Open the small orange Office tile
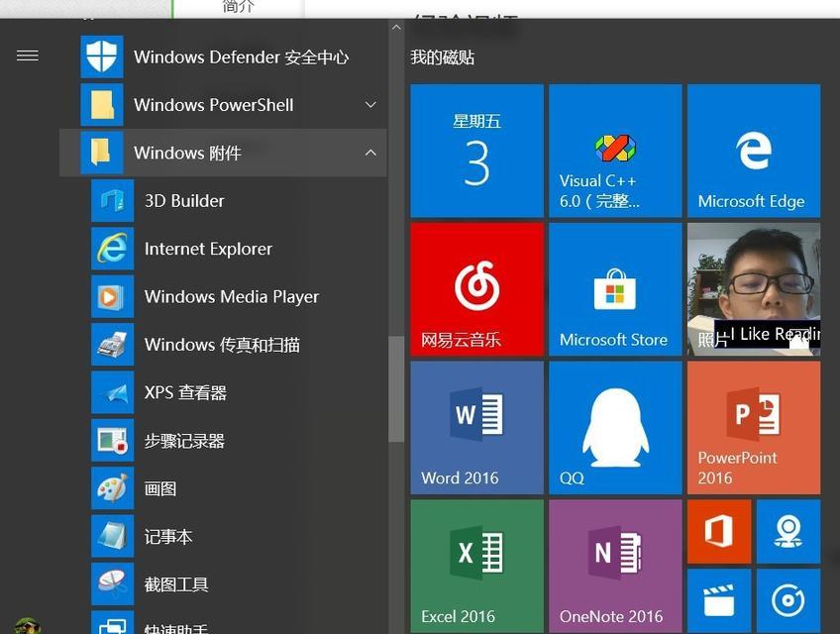Viewport: 840px width, 634px height. 719,532
